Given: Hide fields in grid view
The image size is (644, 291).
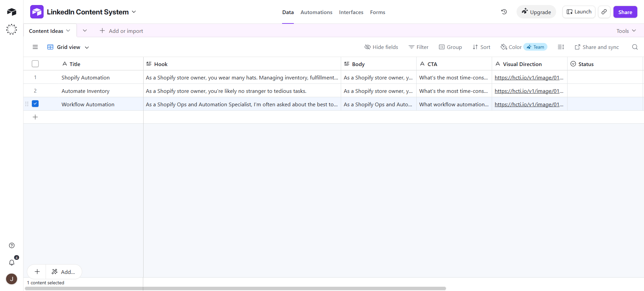Looking at the screenshot, I should [381, 47].
